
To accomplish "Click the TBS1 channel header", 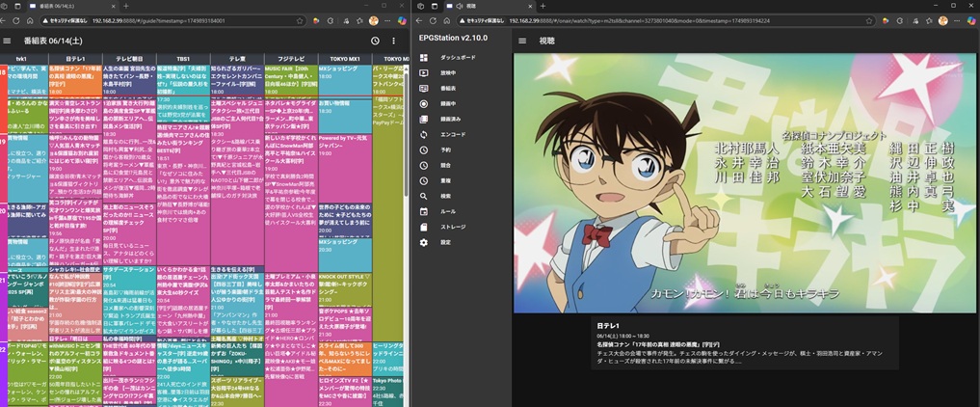I will pyautogui.click(x=183, y=59).
